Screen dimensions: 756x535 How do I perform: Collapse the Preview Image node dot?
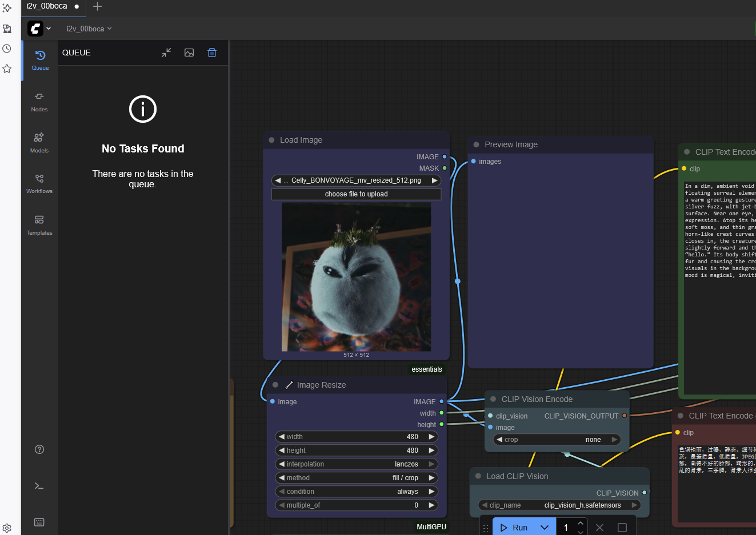tap(476, 144)
